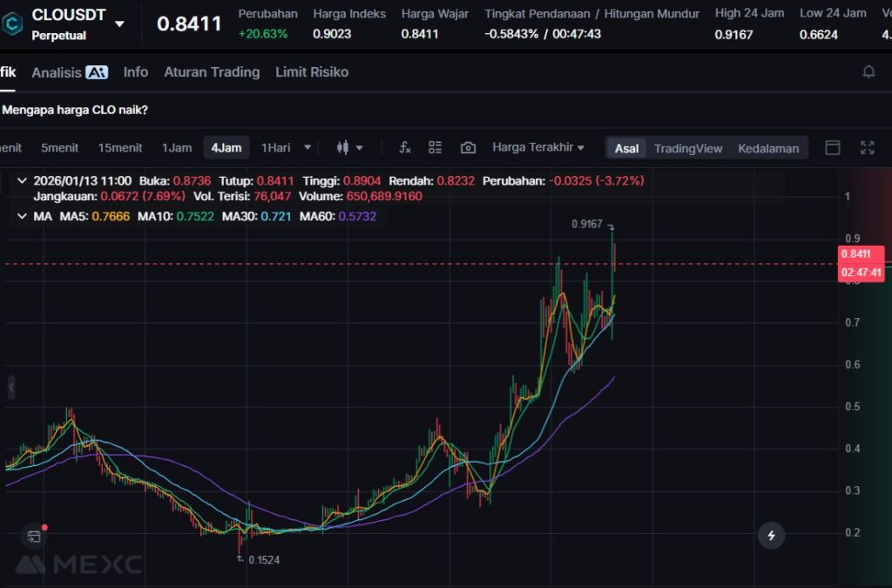The width and height of the screenshot is (892, 588).
Task: Click the chart layout grid icon
Action: tap(436, 148)
